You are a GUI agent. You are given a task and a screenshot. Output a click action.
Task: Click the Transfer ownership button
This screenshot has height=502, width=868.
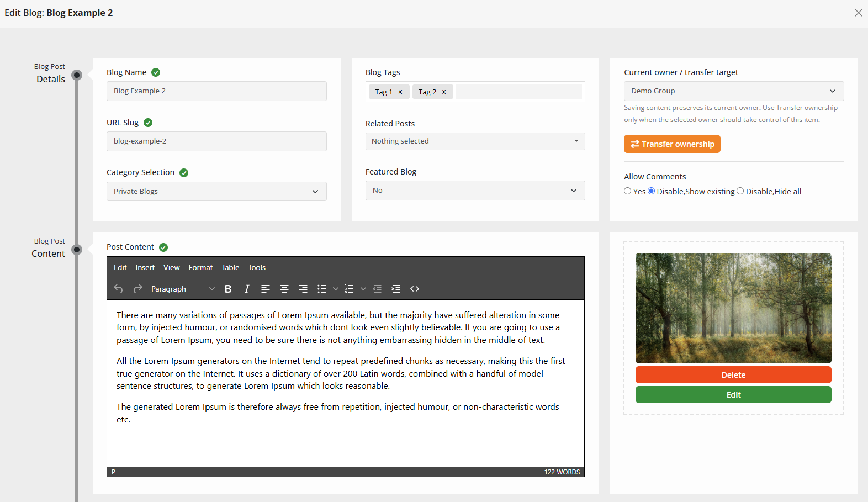tap(672, 144)
